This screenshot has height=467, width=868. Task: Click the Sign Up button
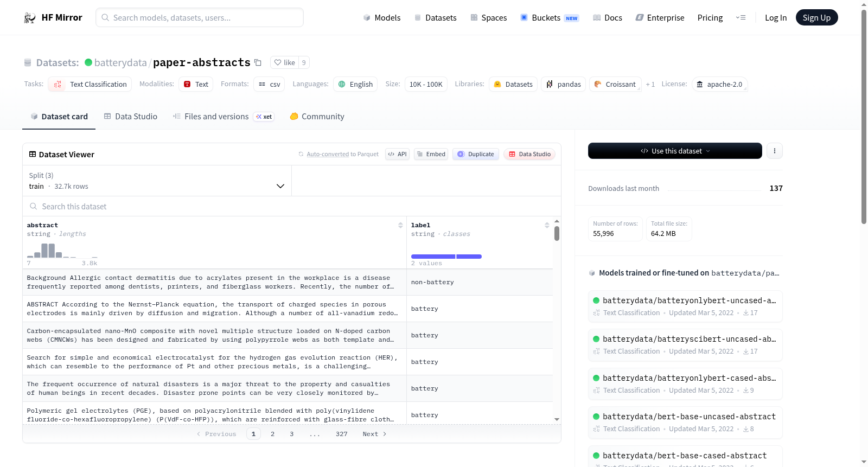point(816,18)
